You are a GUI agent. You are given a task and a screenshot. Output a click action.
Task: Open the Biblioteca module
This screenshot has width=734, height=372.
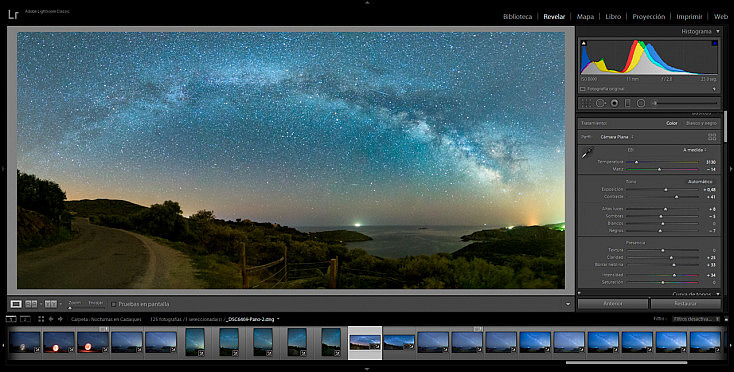click(x=517, y=16)
